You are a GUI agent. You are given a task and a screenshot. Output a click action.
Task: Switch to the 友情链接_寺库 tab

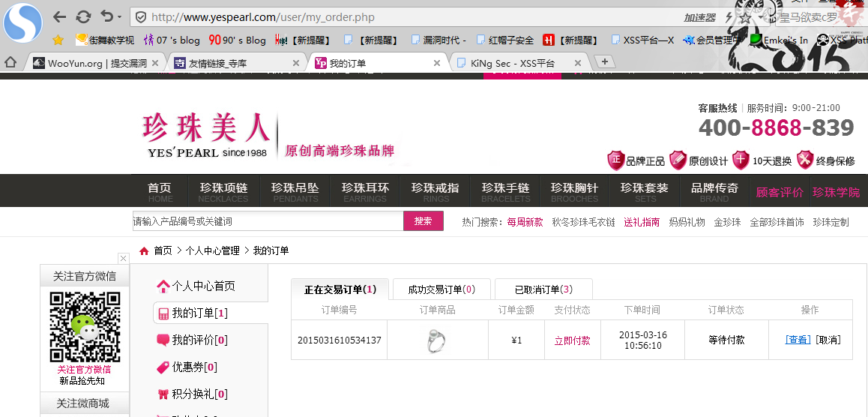[x=237, y=63]
